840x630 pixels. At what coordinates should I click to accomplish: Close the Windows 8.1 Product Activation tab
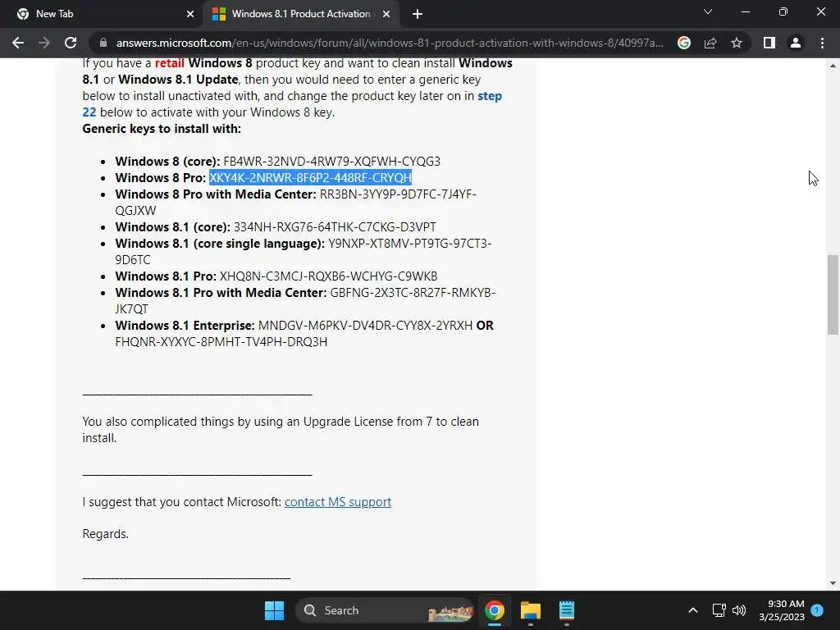pos(386,14)
